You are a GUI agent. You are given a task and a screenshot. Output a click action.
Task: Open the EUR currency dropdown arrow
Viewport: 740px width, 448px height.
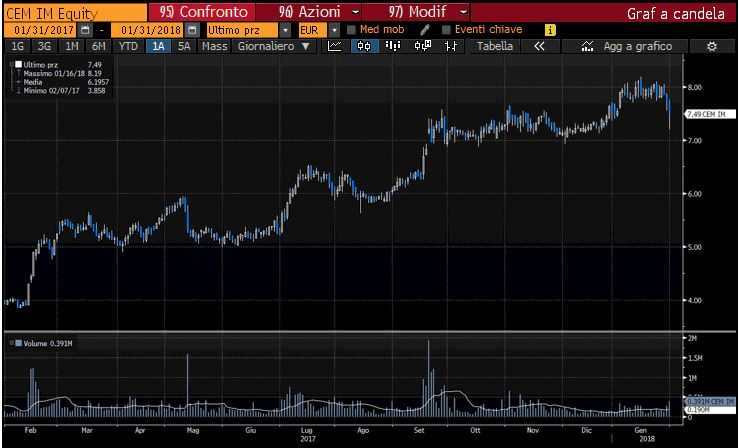[334, 30]
